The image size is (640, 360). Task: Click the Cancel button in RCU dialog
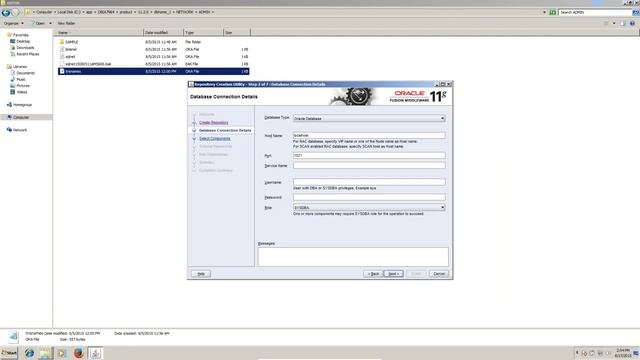point(439,273)
